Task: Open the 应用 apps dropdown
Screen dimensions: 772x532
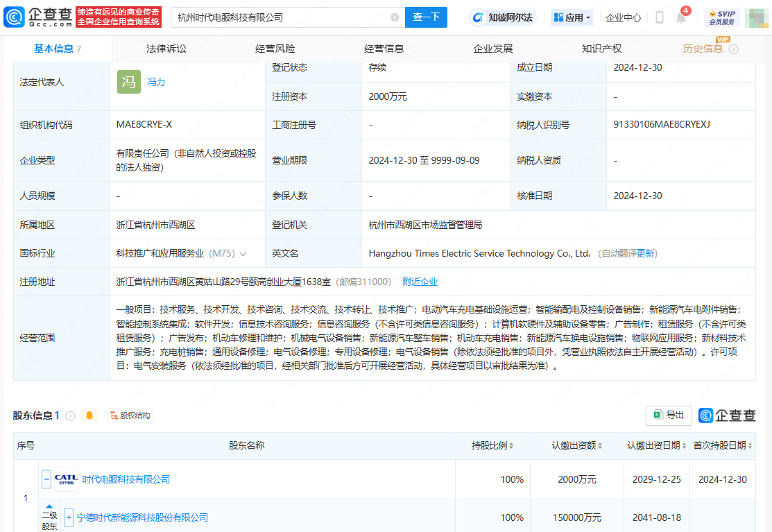Action: coord(572,18)
